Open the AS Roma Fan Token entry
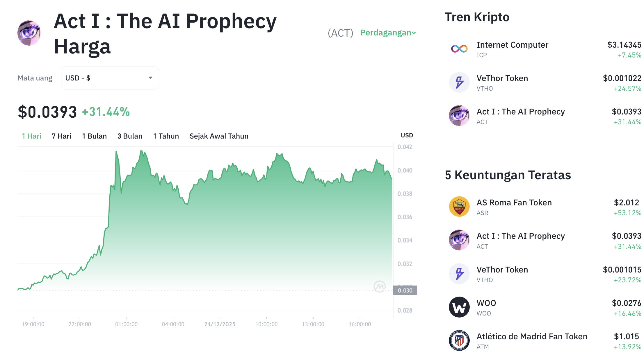Screen dimensions: 644x355 tap(514, 202)
